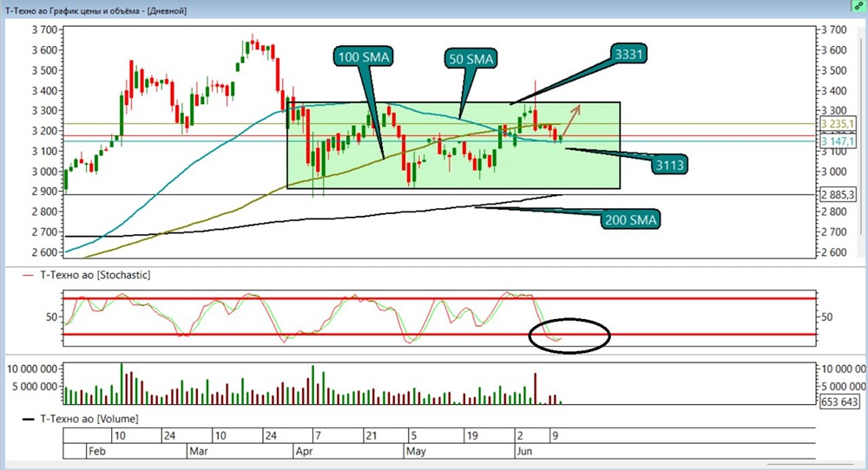Click the Mar month label on time axis
Viewport: 868px width, 470px height.
pyautogui.click(x=199, y=451)
